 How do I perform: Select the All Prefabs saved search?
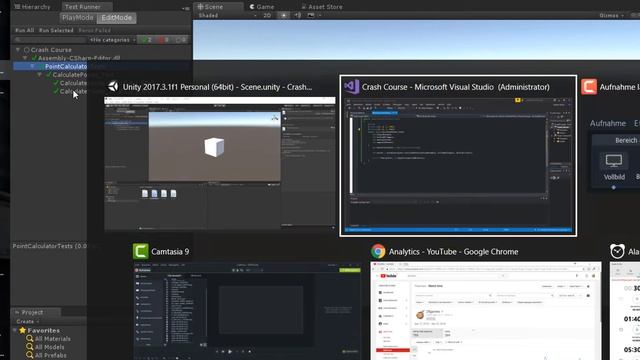[x=46, y=355]
